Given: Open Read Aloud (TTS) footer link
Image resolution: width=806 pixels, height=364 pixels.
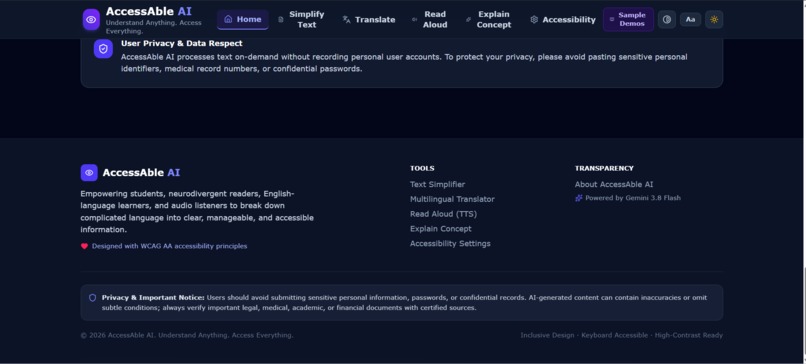Looking at the screenshot, I should click(x=443, y=214).
